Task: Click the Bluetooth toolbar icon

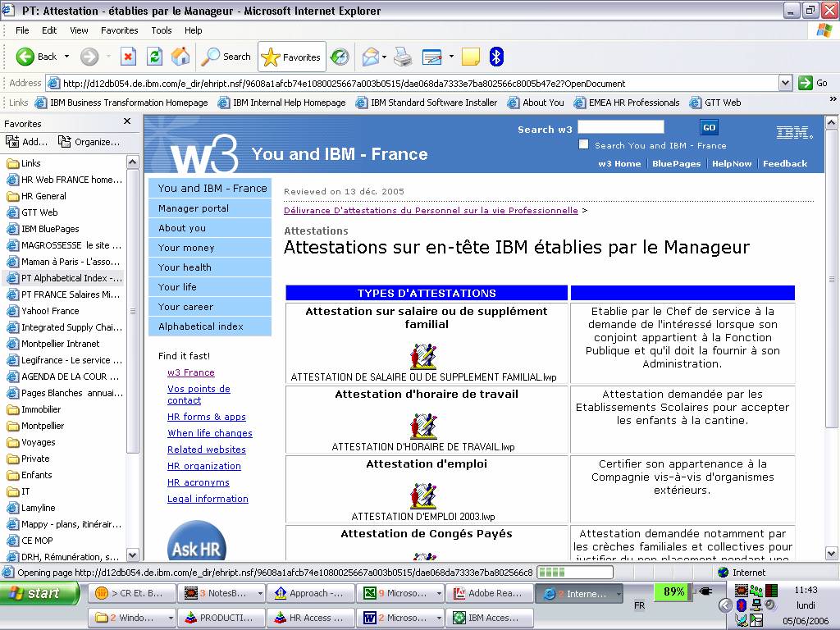Action: [496, 57]
